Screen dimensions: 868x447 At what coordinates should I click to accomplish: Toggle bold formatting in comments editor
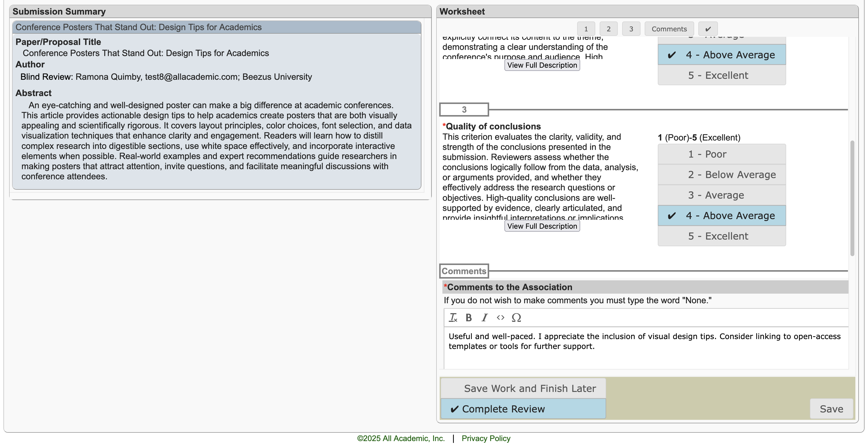[468, 317]
